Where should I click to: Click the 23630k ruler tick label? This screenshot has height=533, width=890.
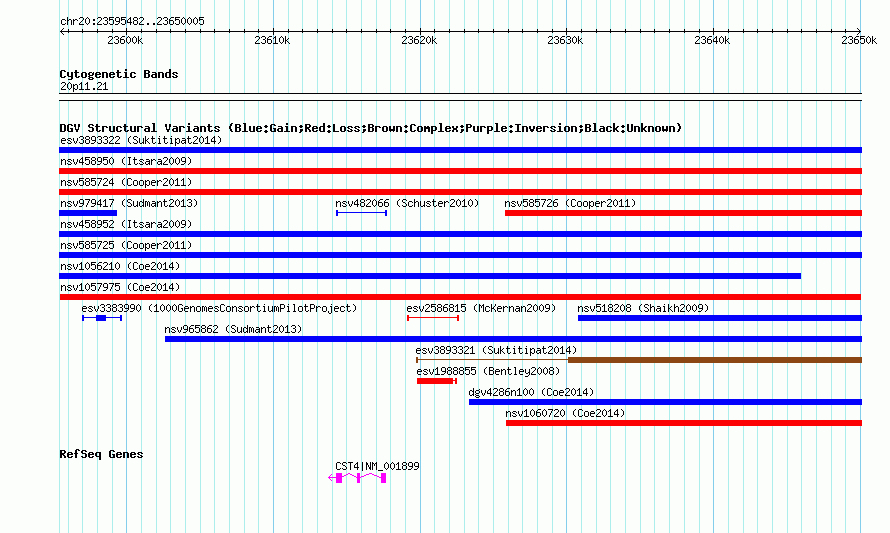(x=565, y=40)
